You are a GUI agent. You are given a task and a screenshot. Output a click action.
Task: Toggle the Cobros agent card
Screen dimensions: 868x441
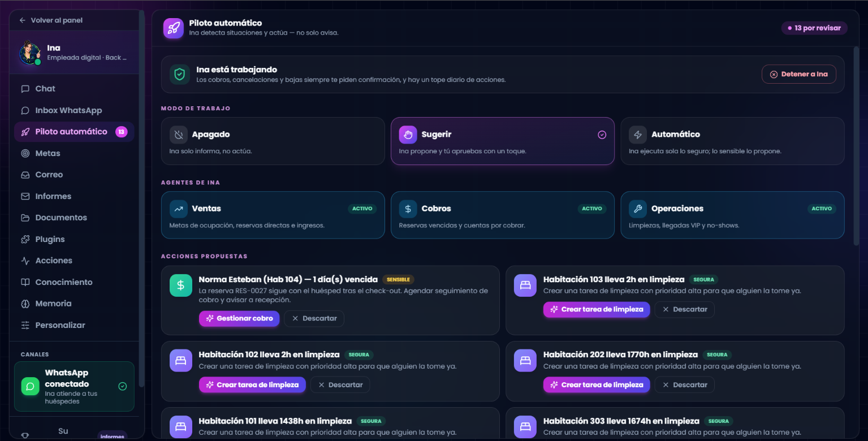[x=502, y=215]
